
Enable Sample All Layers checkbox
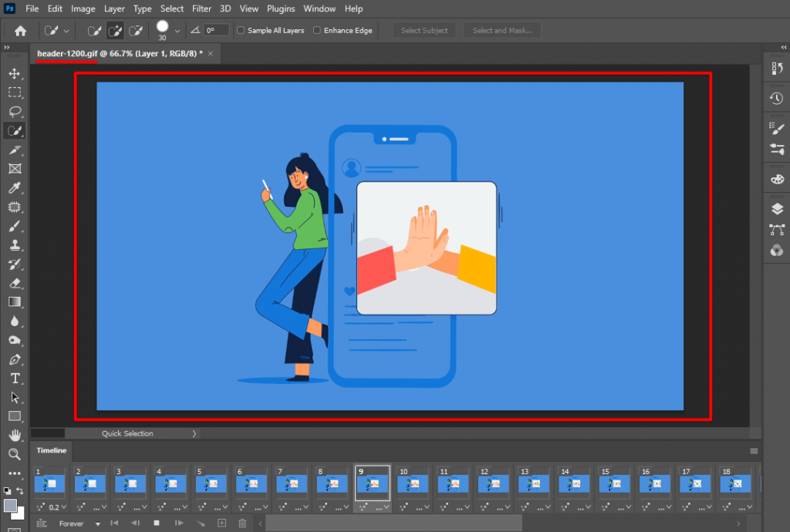(x=241, y=31)
